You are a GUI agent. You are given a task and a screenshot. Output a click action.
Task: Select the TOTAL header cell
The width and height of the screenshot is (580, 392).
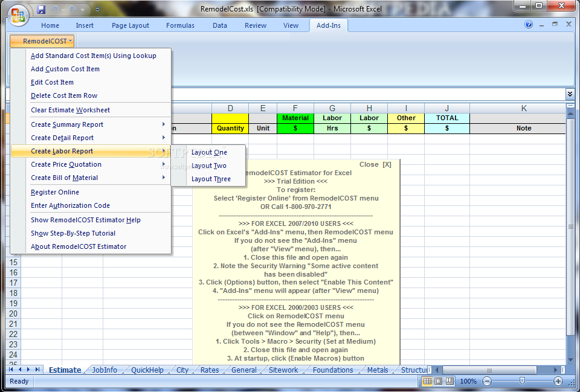pyautogui.click(x=447, y=118)
